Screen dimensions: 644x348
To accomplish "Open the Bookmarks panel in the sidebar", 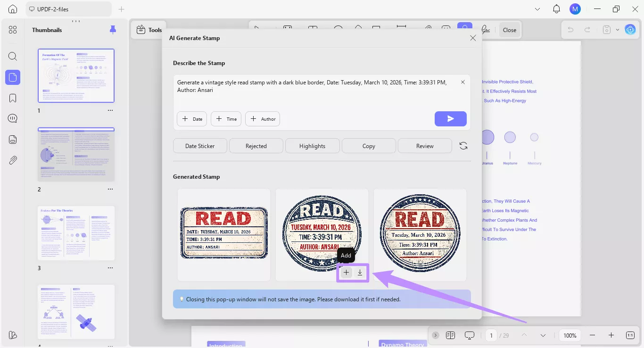I will pyautogui.click(x=13, y=98).
